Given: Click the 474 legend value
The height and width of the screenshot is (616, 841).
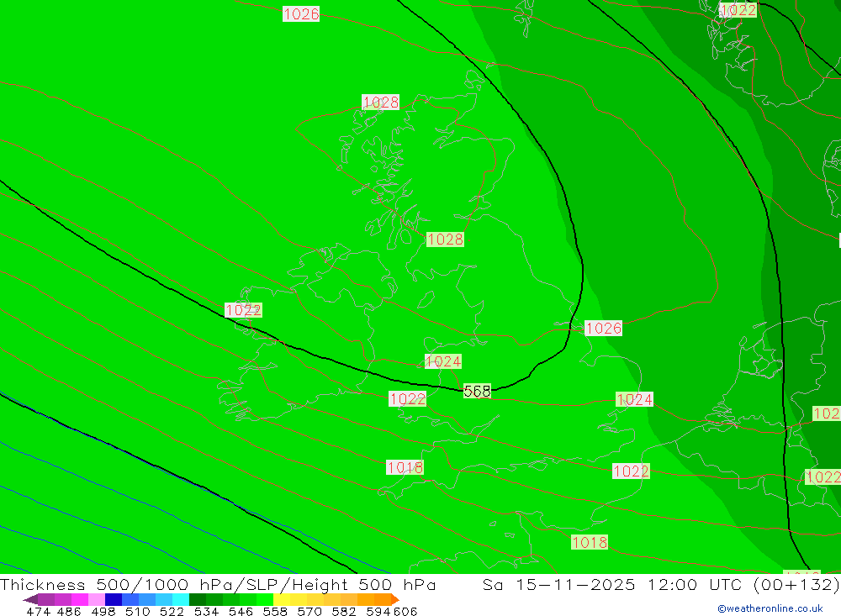Looking at the screenshot, I should click(x=38, y=611).
